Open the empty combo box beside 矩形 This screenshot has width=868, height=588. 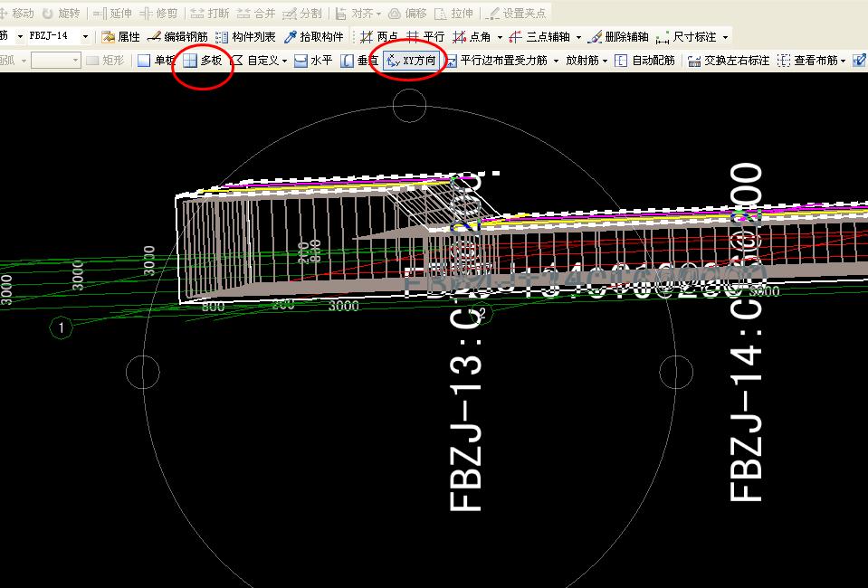click(x=56, y=61)
